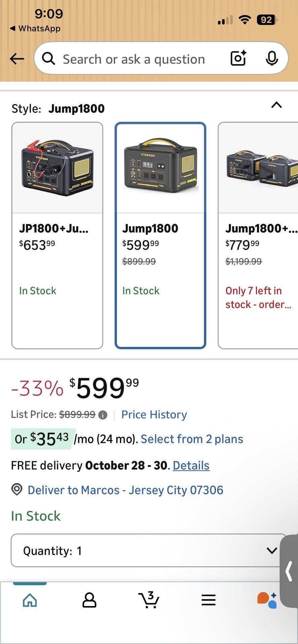Open the Home tab via house icon
Screen dimensions: 298x644
[30, 600]
